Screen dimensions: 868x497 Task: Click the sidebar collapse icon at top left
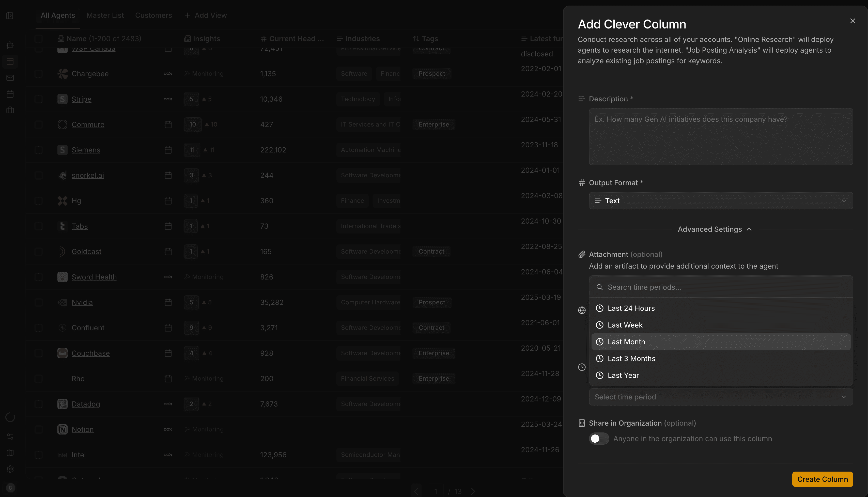point(10,16)
